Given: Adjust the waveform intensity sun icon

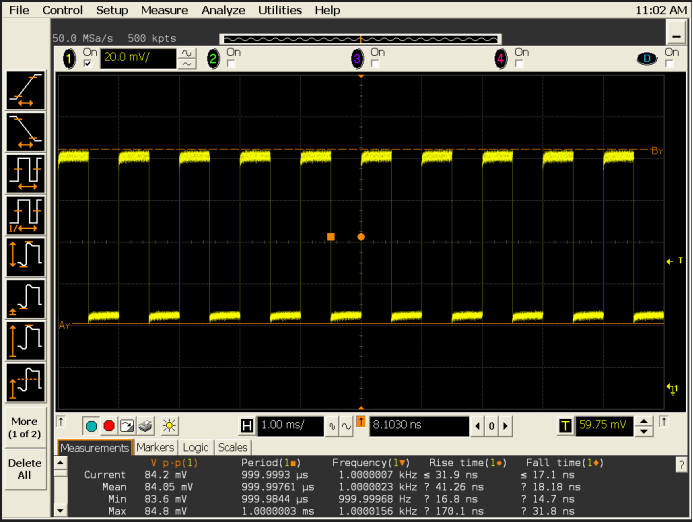Looking at the screenshot, I should pyautogui.click(x=169, y=426).
